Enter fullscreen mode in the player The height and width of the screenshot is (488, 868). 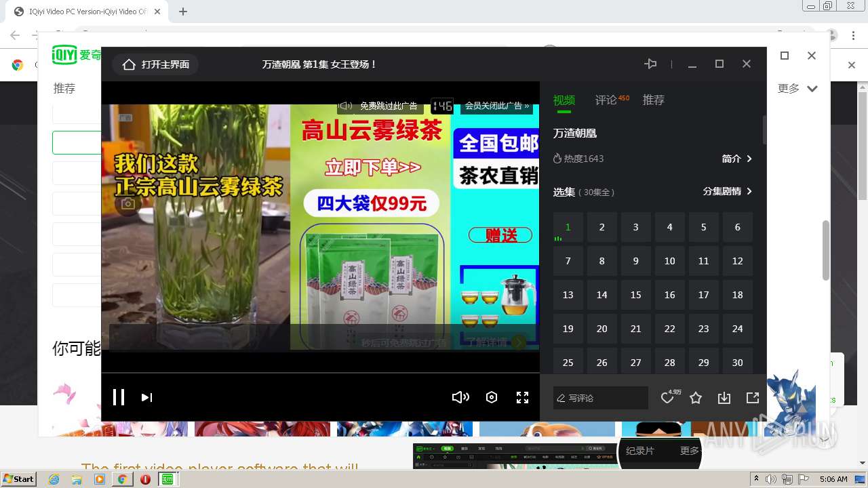(522, 397)
